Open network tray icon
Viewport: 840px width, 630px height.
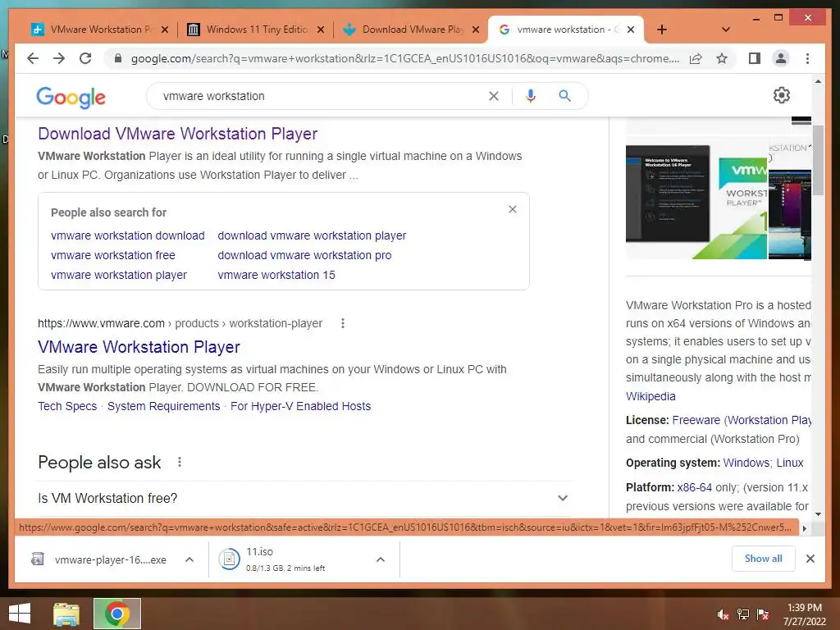(x=742, y=614)
